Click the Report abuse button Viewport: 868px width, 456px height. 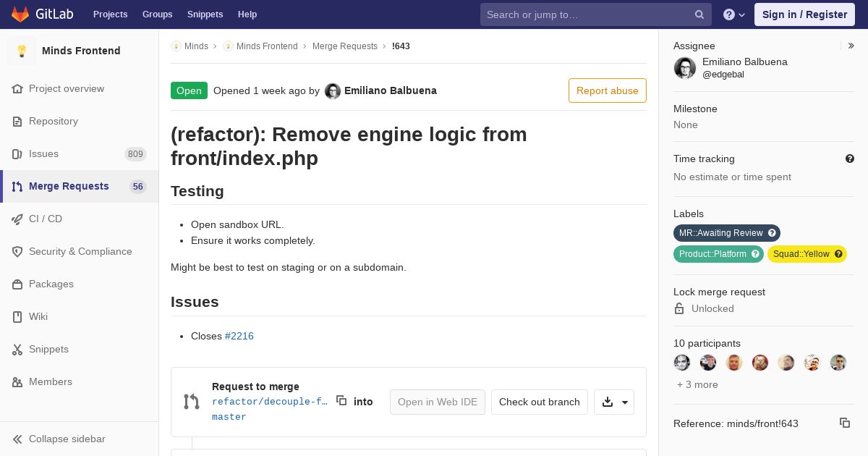pyautogui.click(x=607, y=90)
